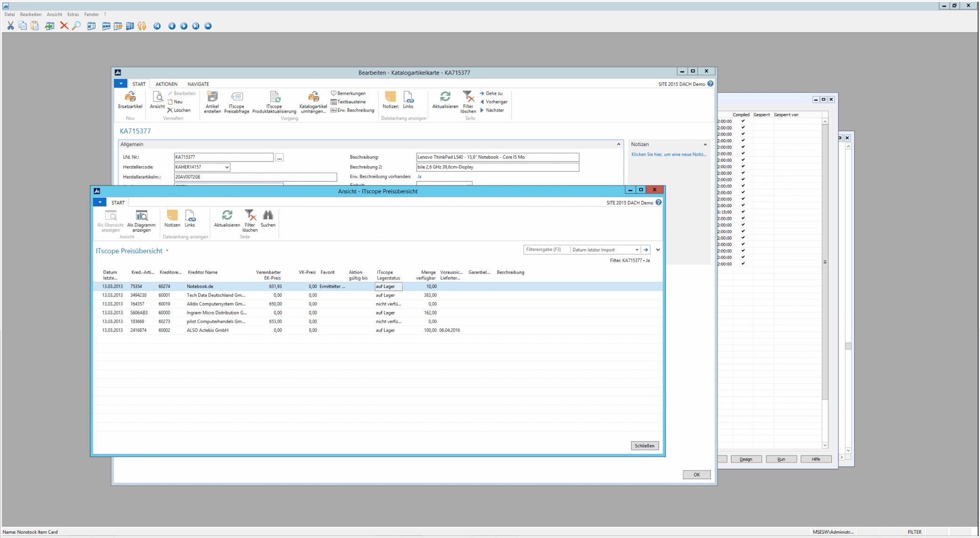The image size is (980, 538).
Task: Click scroll thumb in rightmost background window
Action: coord(848,346)
